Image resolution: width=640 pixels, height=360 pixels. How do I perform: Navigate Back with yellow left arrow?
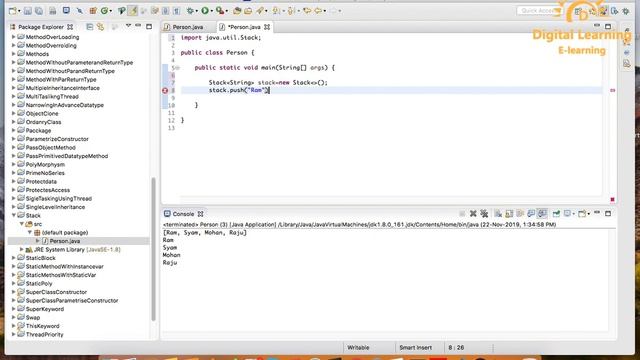pos(318,11)
